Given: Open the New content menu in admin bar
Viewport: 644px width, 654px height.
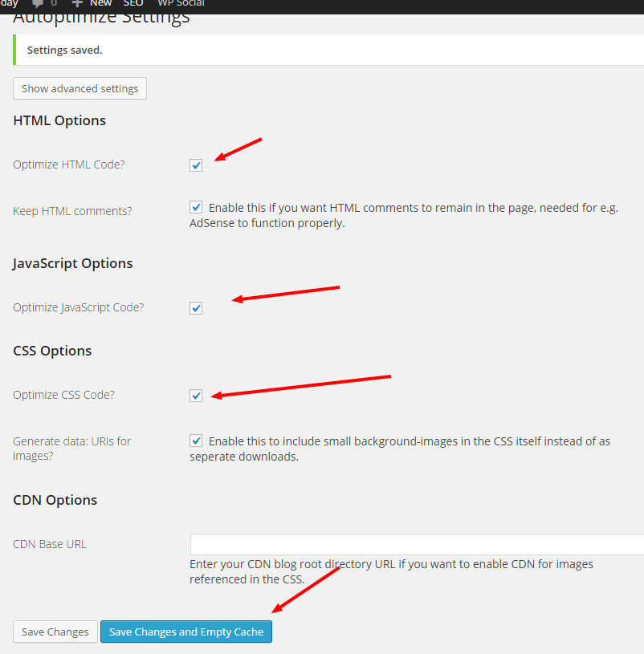Looking at the screenshot, I should (92, 3).
